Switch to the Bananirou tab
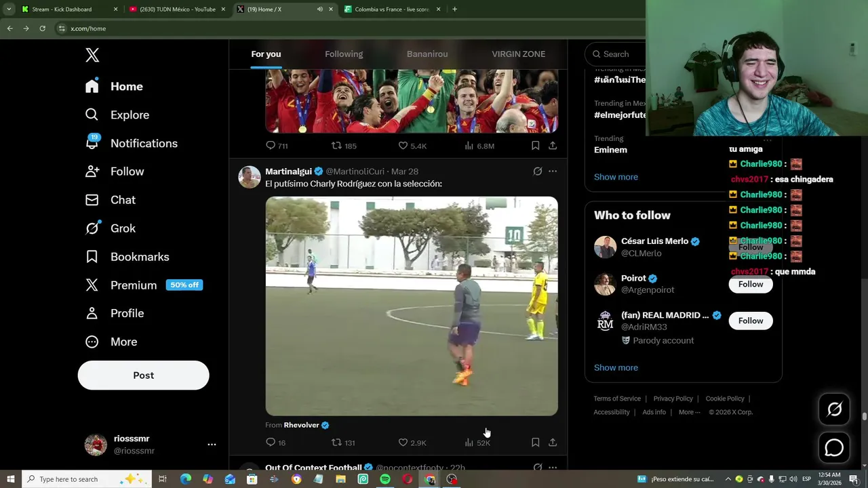This screenshot has height=488, width=868. [x=427, y=54]
